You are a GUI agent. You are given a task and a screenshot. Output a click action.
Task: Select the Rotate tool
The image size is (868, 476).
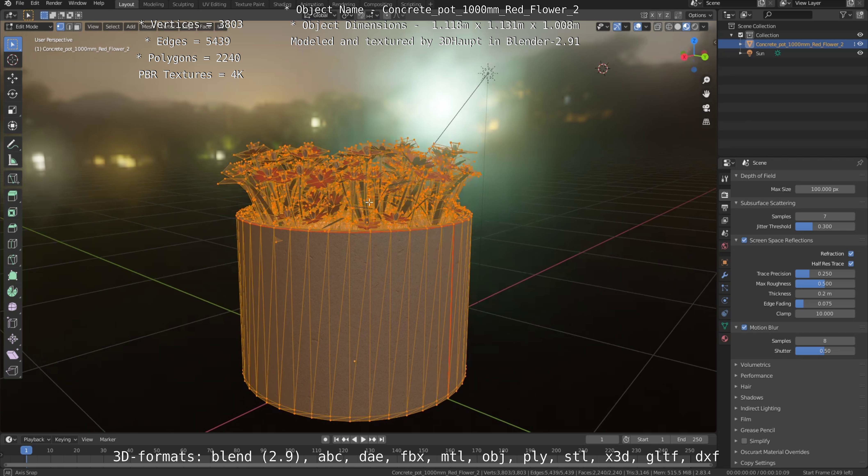click(x=13, y=94)
